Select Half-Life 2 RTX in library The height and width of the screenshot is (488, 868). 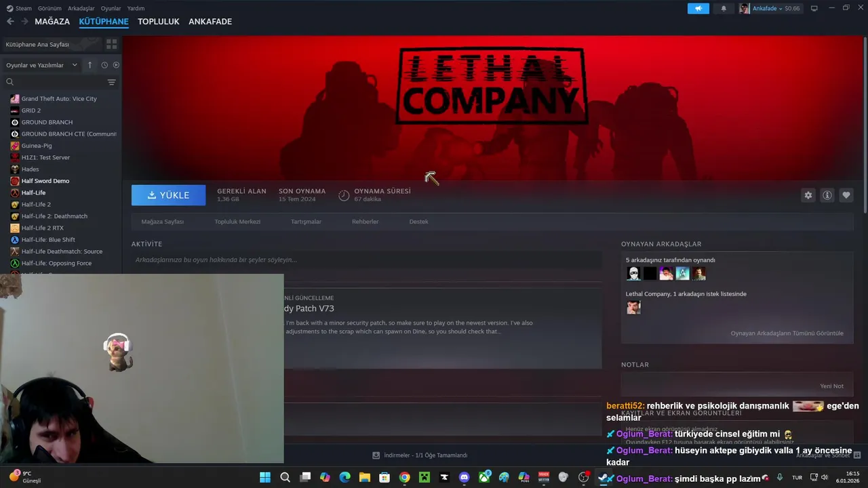tap(42, 228)
